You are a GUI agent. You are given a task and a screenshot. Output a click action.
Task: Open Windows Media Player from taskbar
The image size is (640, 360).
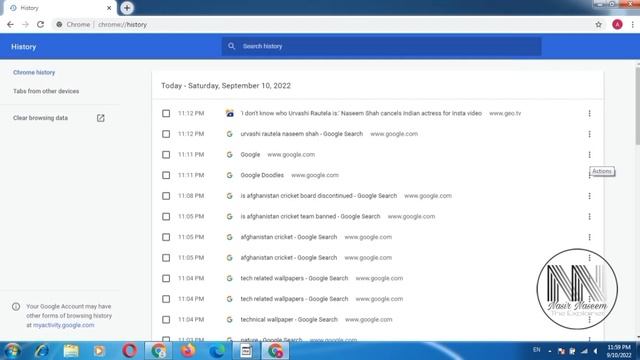(x=99, y=351)
